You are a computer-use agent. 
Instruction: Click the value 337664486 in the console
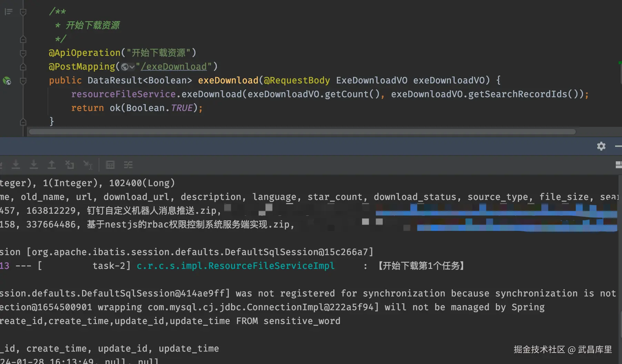(x=51, y=224)
